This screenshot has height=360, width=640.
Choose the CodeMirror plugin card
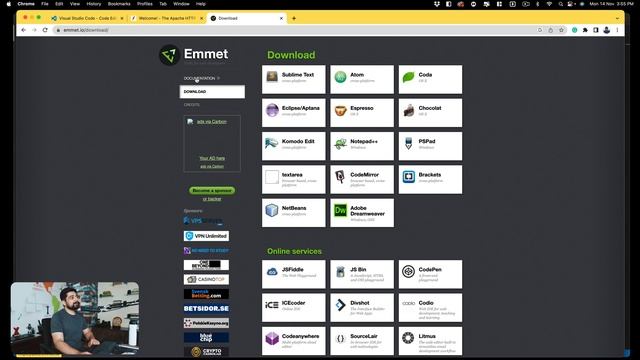tap(362, 179)
